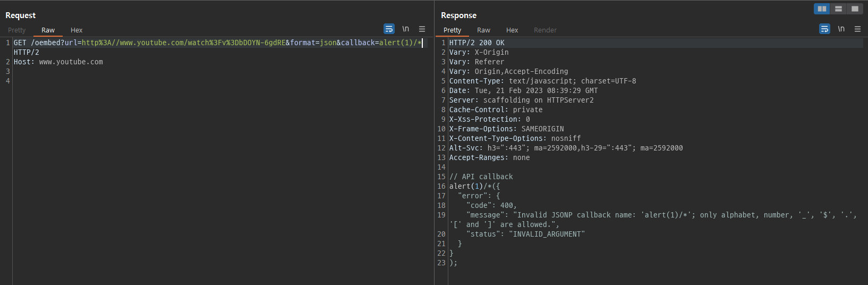Open the Response Hex tab
868x285 pixels.
click(512, 30)
